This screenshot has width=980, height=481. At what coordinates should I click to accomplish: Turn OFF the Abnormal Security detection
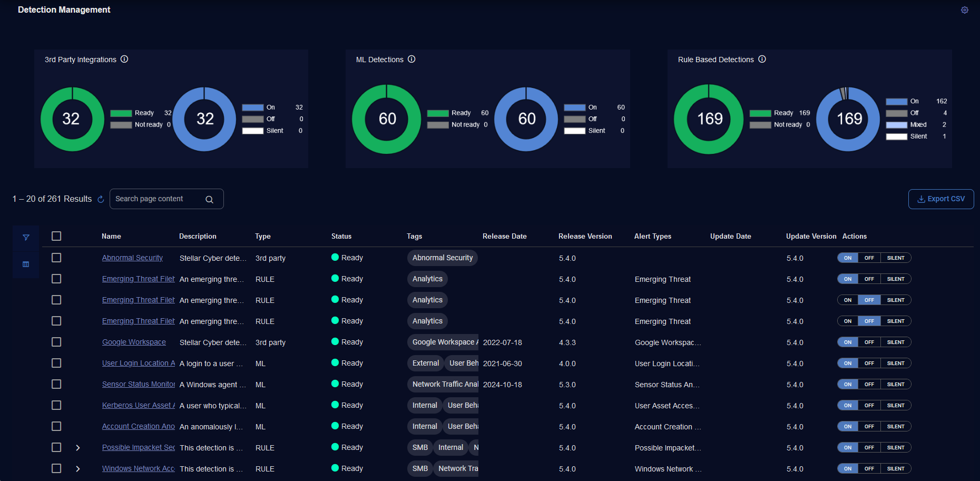[x=869, y=258]
